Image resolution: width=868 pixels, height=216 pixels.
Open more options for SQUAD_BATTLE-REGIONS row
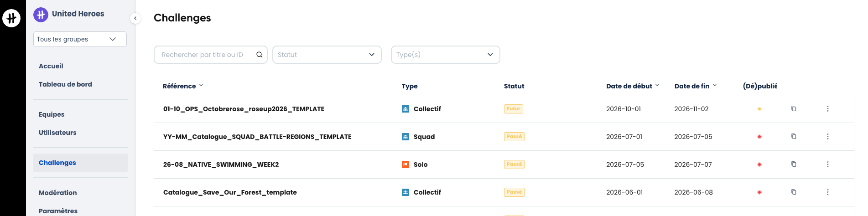coord(827,136)
